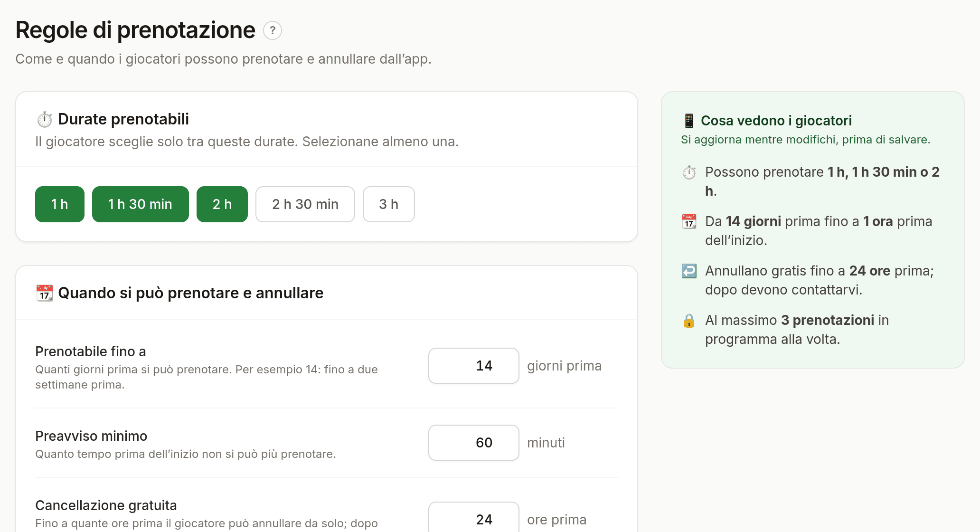Click 'Quanti giorni prima si può prenotare' description
The height and width of the screenshot is (532, 980).
click(207, 377)
